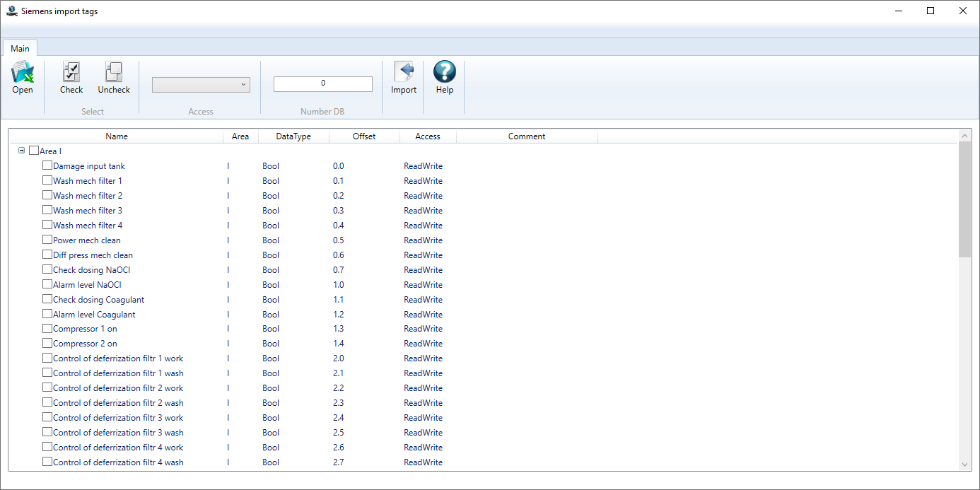Click the scrollbar up arrow
This screenshot has height=490, width=980.
[965, 134]
